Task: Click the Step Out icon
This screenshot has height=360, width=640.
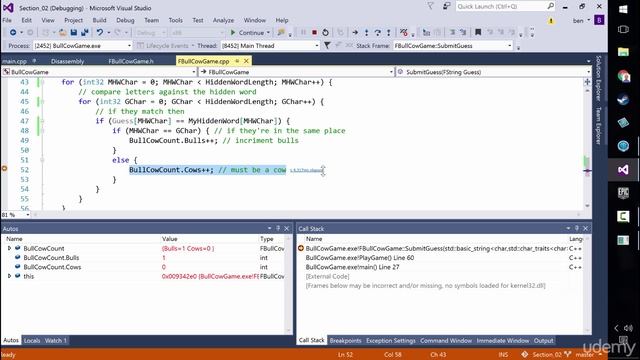Action: (389, 32)
